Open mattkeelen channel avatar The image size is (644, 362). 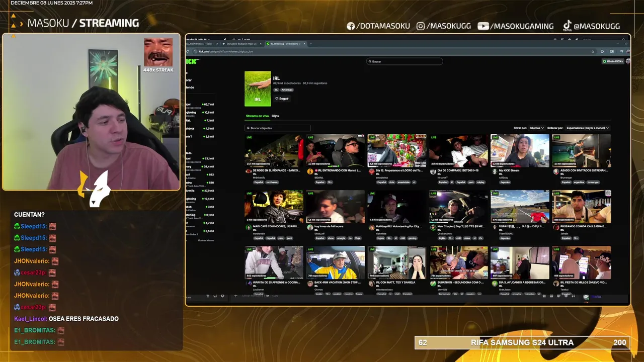coord(248,227)
